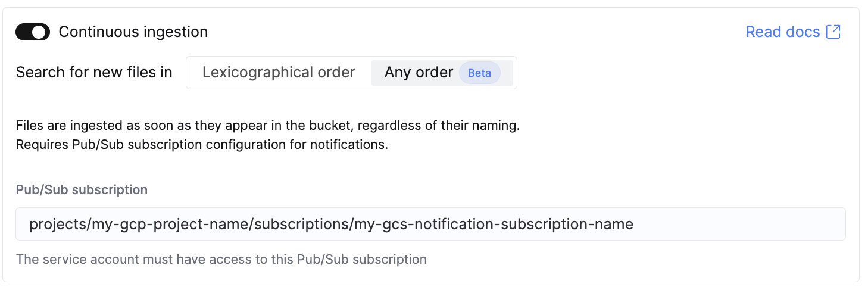Click the Pub/Sub subscription field label
Screen dimensions: 868x293
tap(82, 190)
